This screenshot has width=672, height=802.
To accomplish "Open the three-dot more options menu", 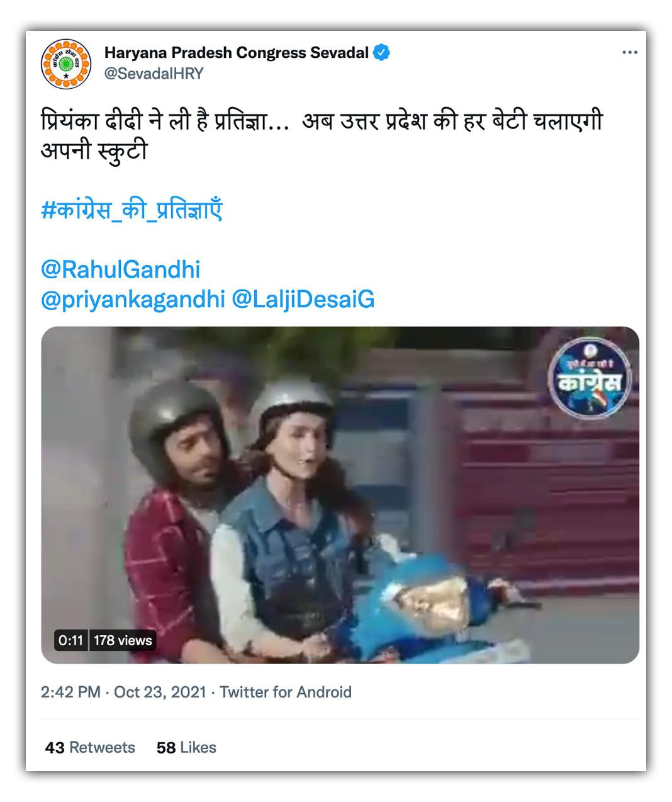I will coord(629,52).
